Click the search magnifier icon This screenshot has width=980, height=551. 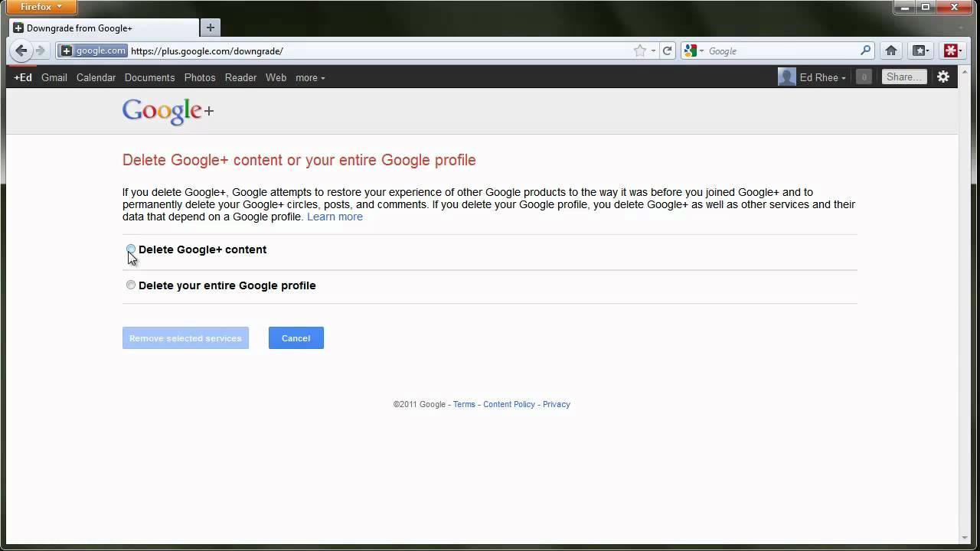(x=866, y=51)
